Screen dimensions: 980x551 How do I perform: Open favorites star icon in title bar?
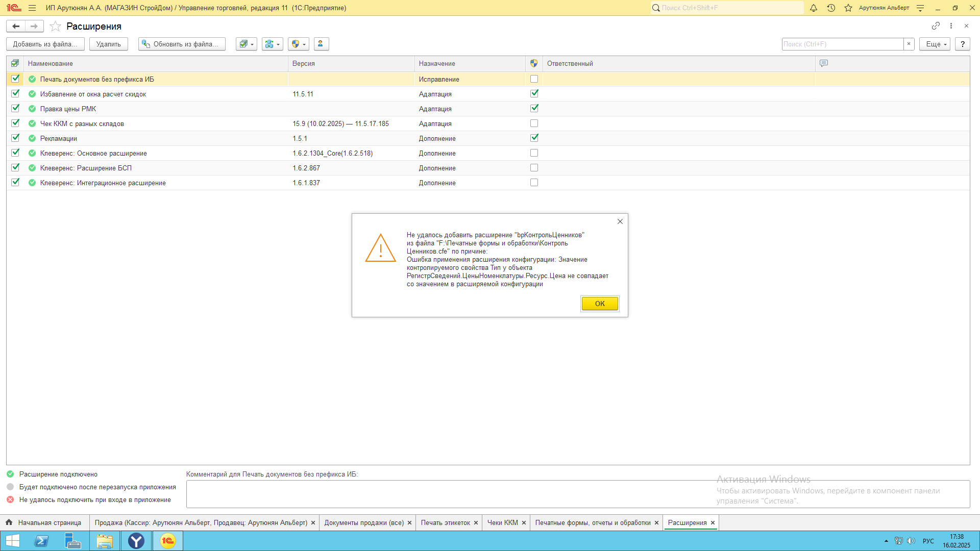click(848, 8)
